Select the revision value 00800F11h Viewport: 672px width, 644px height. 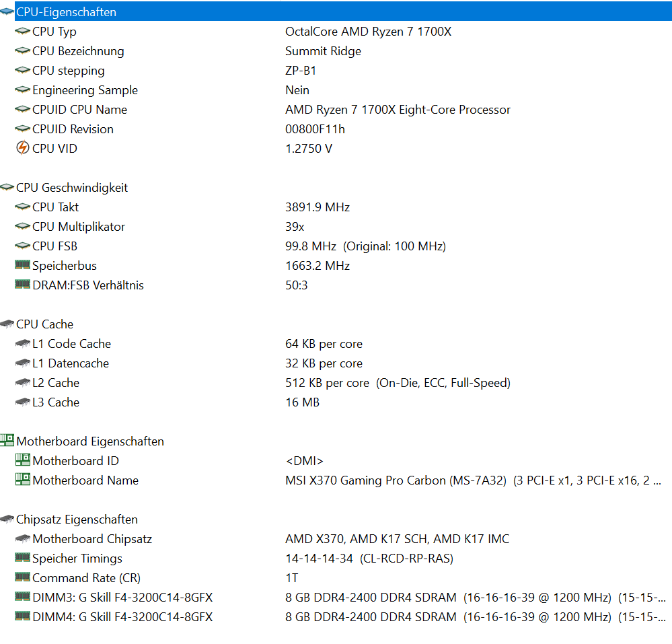click(x=315, y=129)
